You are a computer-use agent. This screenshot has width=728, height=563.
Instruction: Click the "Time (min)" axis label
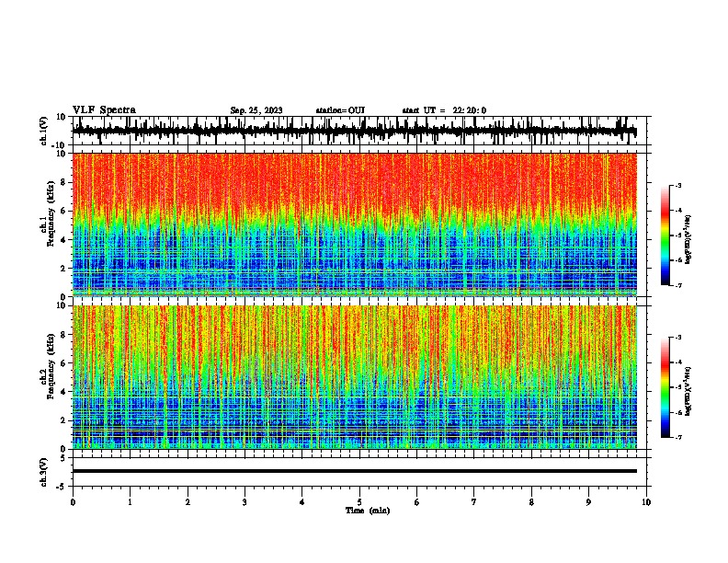[x=368, y=511]
